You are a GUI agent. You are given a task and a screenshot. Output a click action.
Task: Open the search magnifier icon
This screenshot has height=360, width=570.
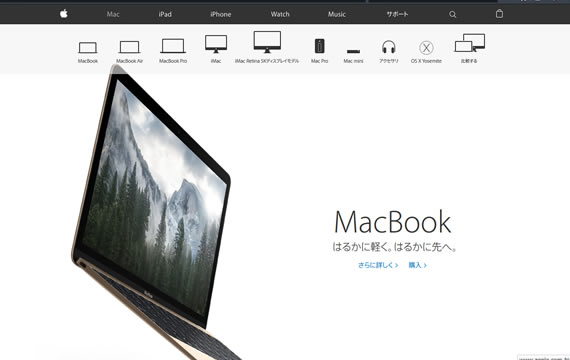(x=453, y=14)
